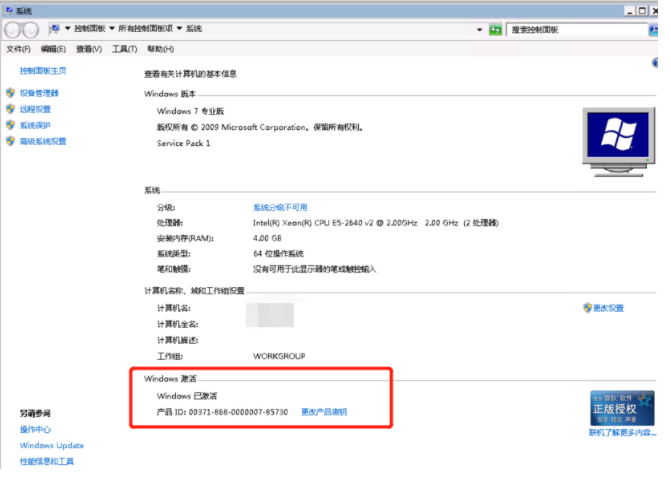Click 系统 breadcrumb in address bar
This screenshot has width=671, height=496.
point(194,29)
